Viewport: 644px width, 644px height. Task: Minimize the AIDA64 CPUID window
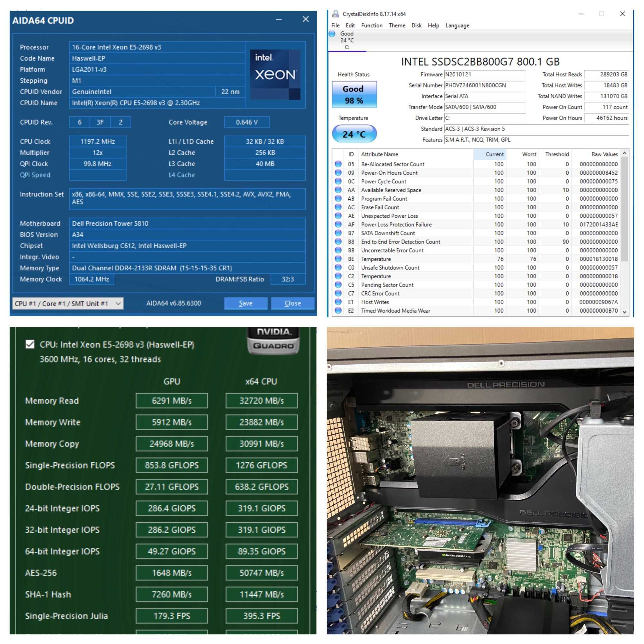(x=279, y=20)
